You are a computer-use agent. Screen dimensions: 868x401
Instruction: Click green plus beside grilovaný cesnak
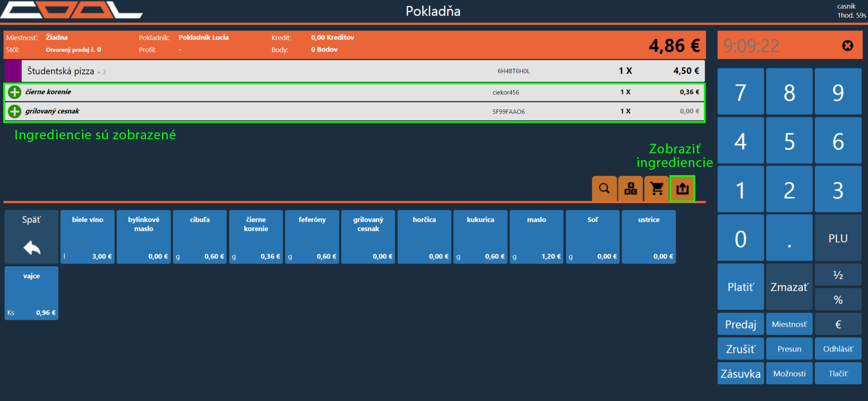click(x=15, y=112)
